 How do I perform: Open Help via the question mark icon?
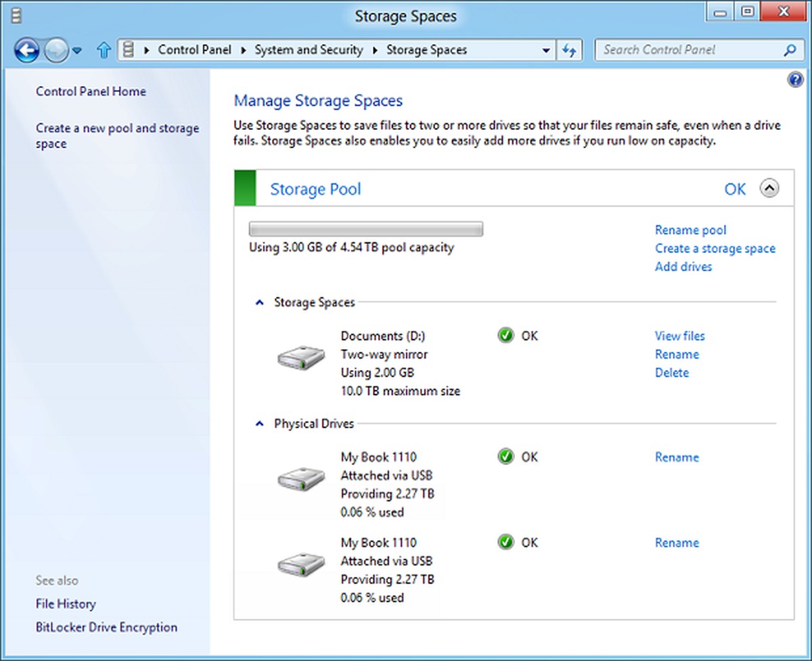pyautogui.click(x=795, y=79)
